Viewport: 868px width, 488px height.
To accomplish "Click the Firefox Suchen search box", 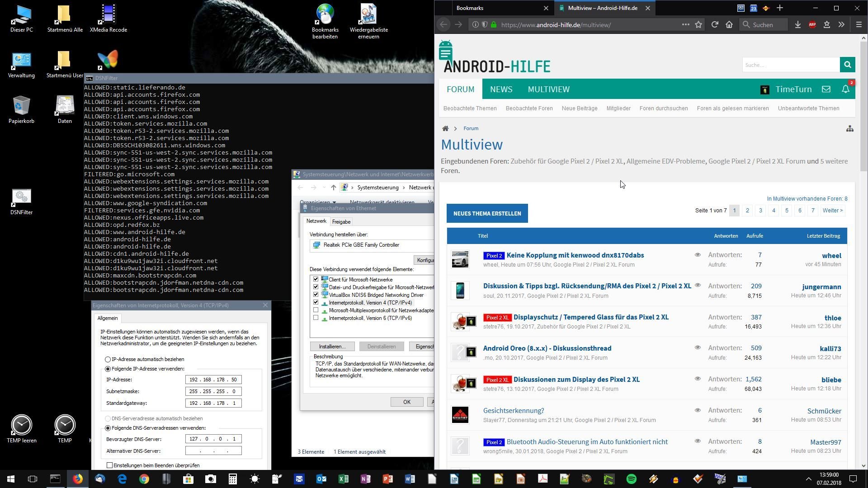I will click(764, 25).
